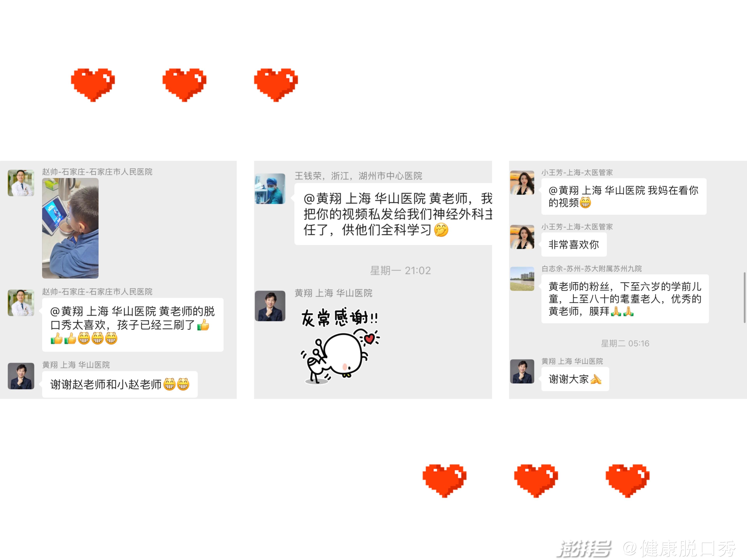Tap 黄翔's avatar beside the sticker message

click(270, 306)
